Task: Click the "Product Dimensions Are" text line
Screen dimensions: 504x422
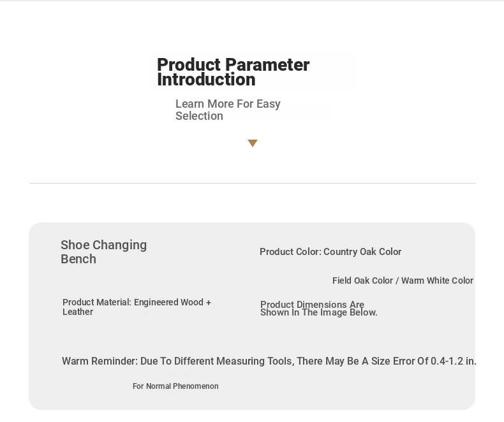Action: pos(312,305)
